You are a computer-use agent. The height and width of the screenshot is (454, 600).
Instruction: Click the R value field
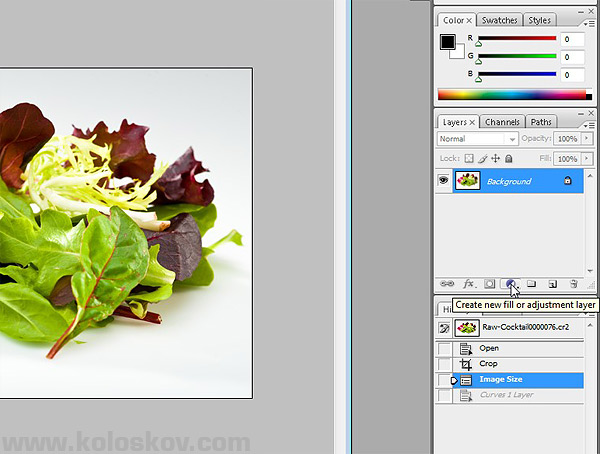572,39
